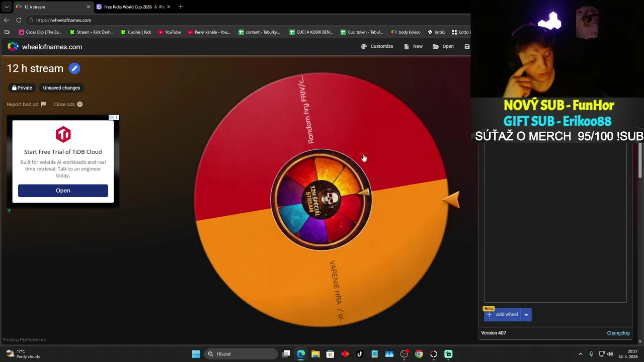Open Cuci token - Tabuľ bookmark
Viewport: 644px width, 362px height.
pyautogui.click(x=362, y=32)
